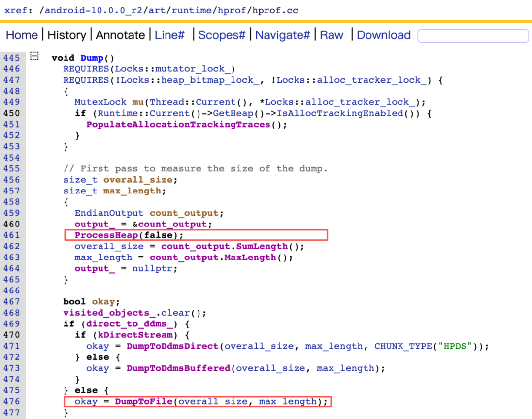Click EndianOutput type name

(109, 213)
